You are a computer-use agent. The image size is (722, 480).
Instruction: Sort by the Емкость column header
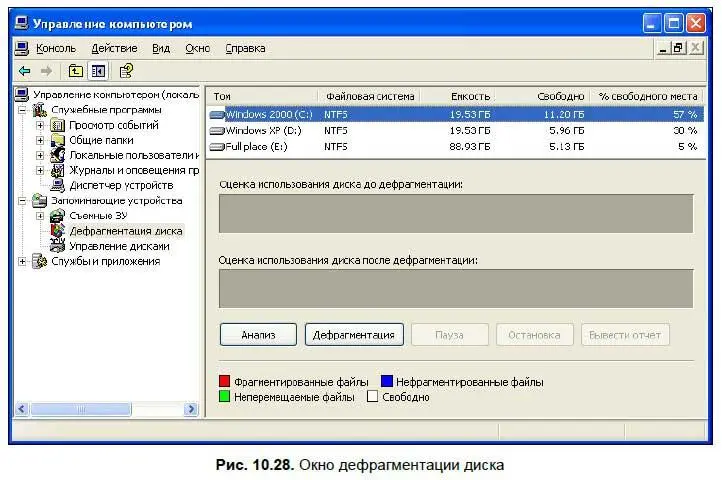click(458, 96)
